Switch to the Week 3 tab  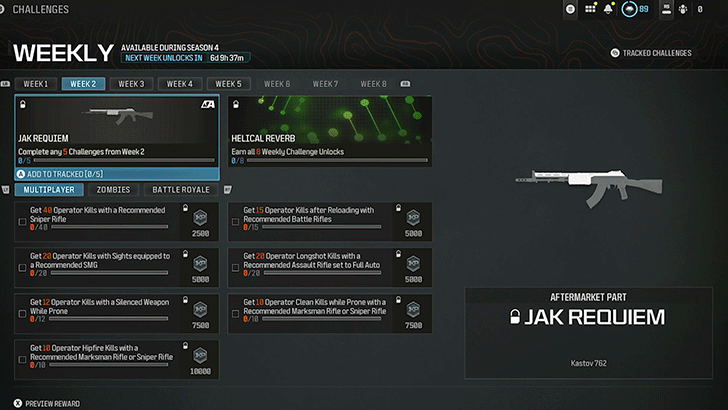coord(131,84)
